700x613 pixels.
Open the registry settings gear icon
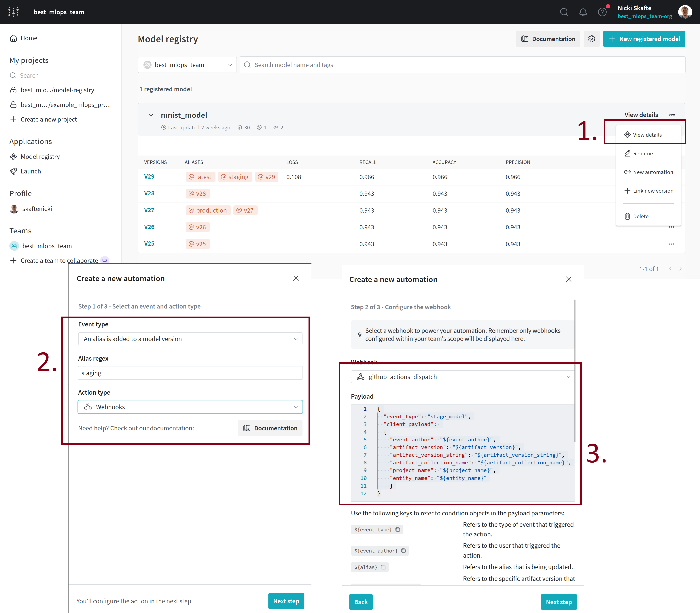pyautogui.click(x=592, y=39)
